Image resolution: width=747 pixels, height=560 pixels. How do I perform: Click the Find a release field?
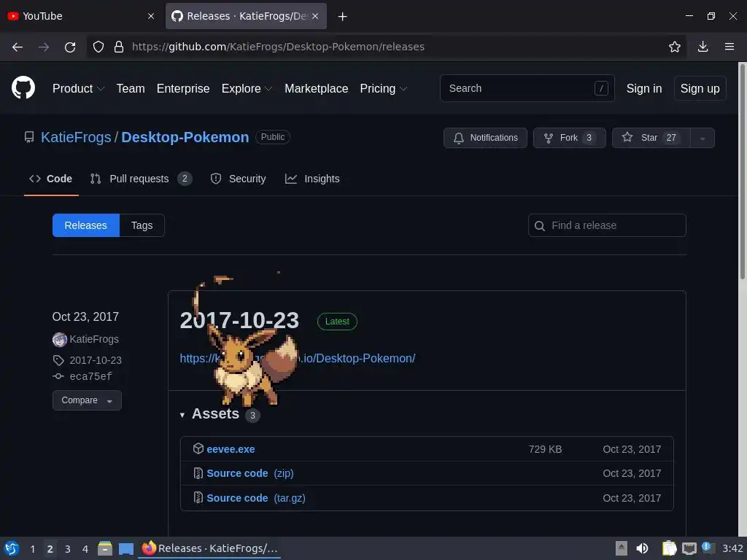pos(607,225)
